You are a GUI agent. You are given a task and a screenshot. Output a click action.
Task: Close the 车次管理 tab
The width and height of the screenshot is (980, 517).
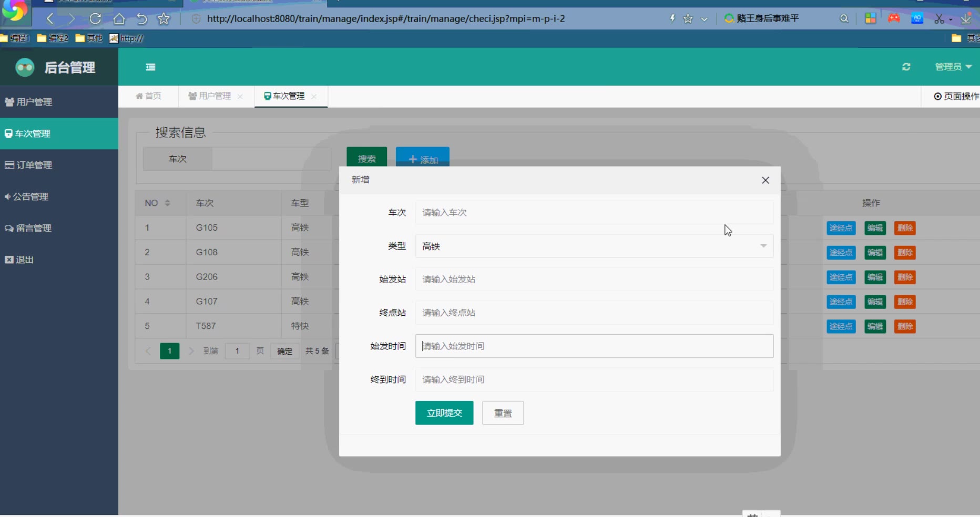314,97
